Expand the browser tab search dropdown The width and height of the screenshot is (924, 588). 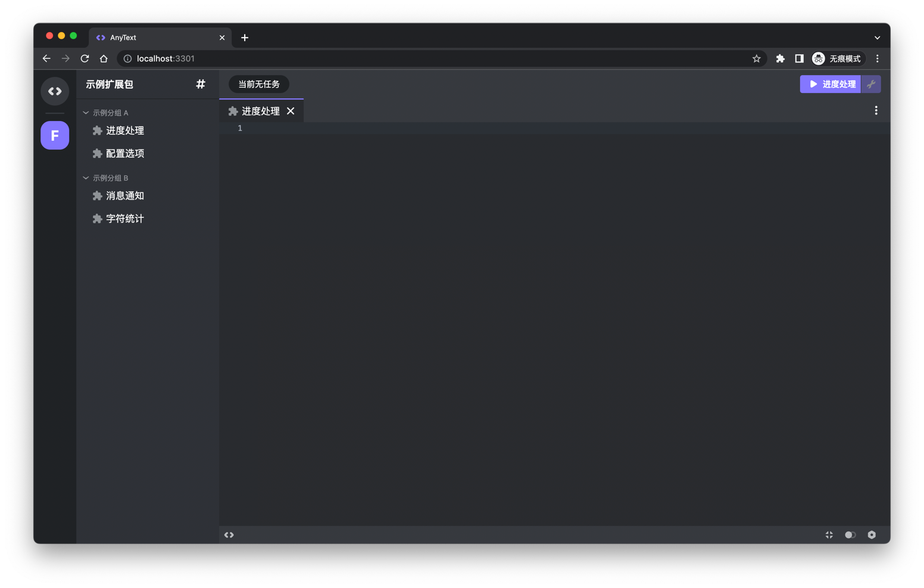click(877, 38)
